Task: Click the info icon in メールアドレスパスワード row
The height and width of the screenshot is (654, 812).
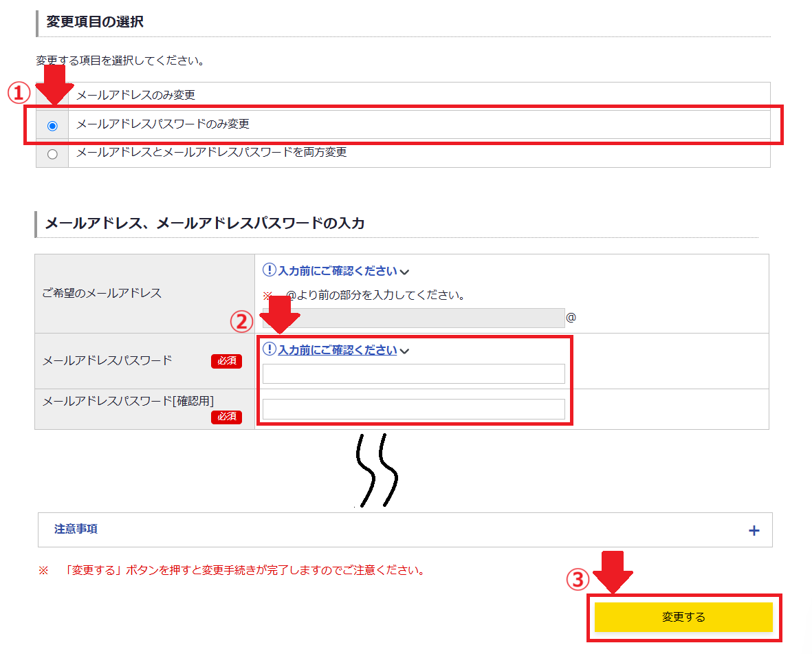Action: coord(269,350)
